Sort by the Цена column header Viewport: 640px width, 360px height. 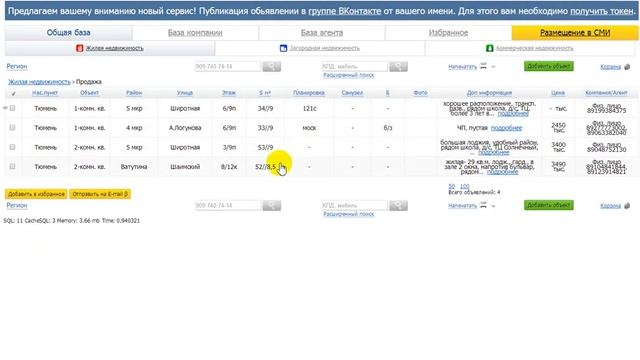[558, 93]
